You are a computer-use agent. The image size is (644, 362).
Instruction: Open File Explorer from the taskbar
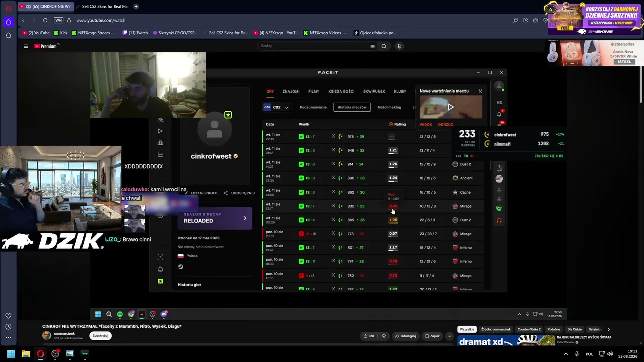pos(26,354)
